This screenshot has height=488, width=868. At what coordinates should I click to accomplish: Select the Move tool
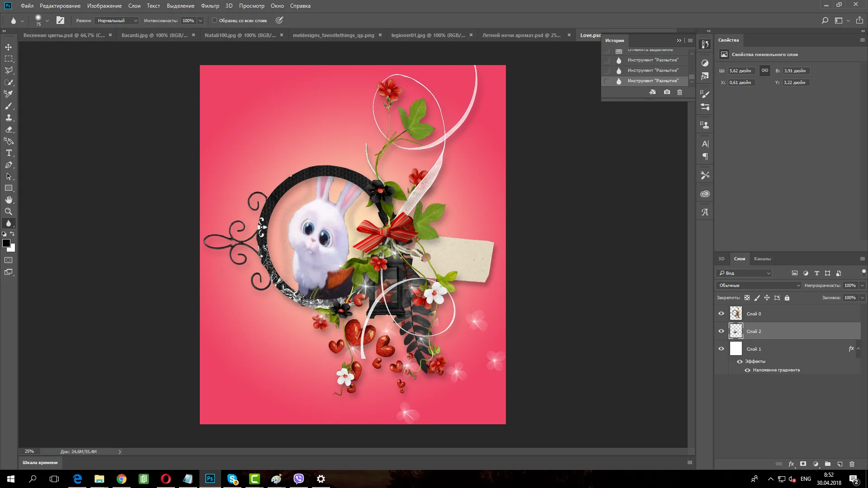8,46
